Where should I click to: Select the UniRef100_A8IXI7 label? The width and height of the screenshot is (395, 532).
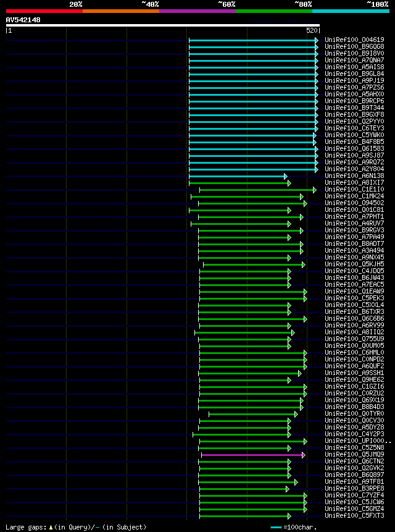click(x=354, y=182)
